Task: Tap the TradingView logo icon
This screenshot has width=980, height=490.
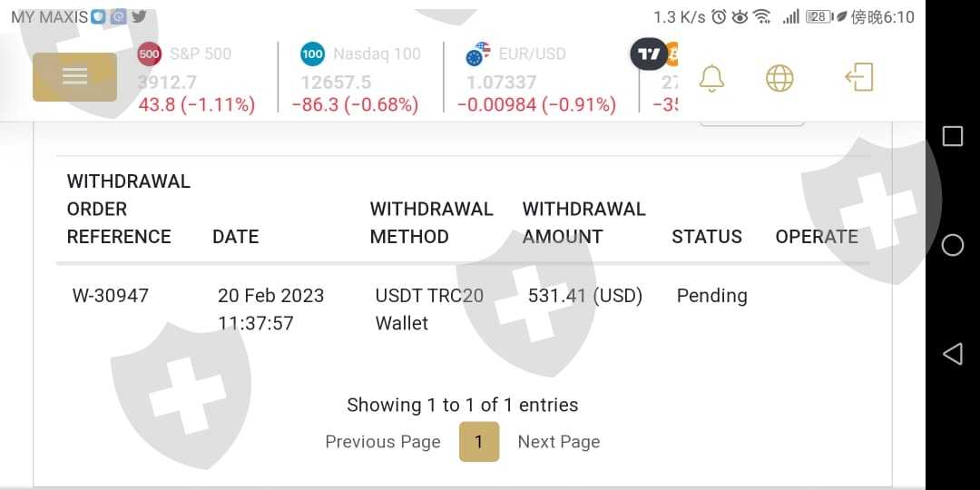Action: tap(649, 55)
